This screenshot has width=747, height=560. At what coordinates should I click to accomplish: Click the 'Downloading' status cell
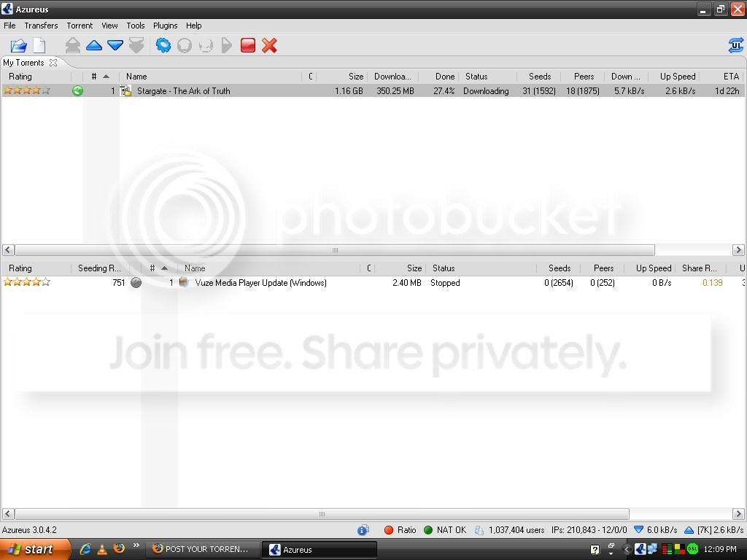[486, 91]
